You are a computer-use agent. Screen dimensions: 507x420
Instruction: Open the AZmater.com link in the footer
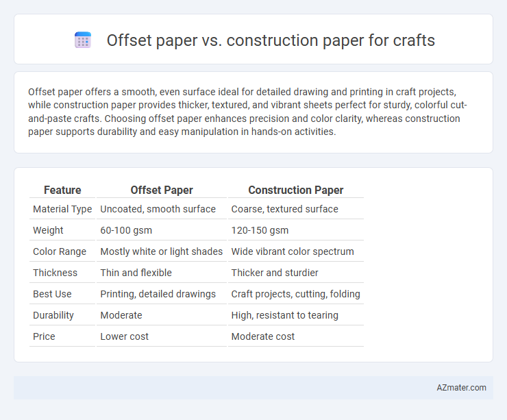461,388
